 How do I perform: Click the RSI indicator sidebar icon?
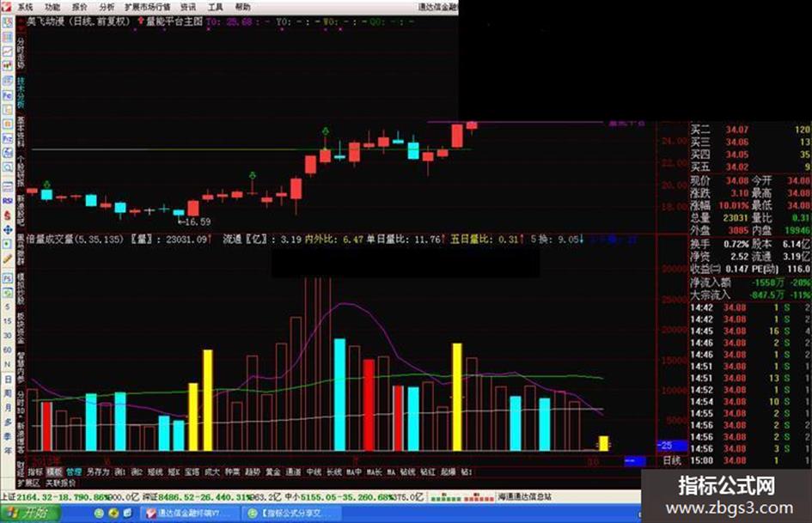(x=7, y=200)
